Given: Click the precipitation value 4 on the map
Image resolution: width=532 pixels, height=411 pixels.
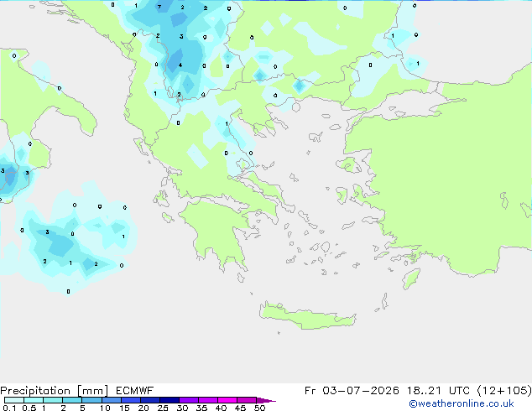Looking at the screenshot, I should 180,65.
